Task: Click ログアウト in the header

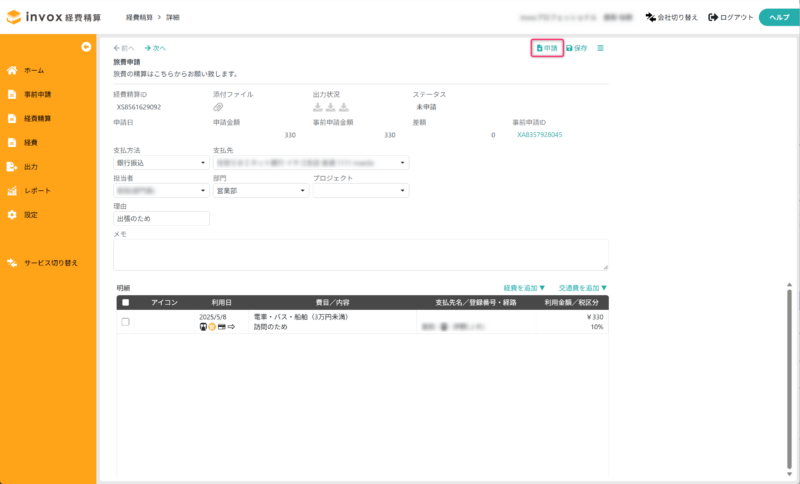Action: pyautogui.click(x=731, y=17)
